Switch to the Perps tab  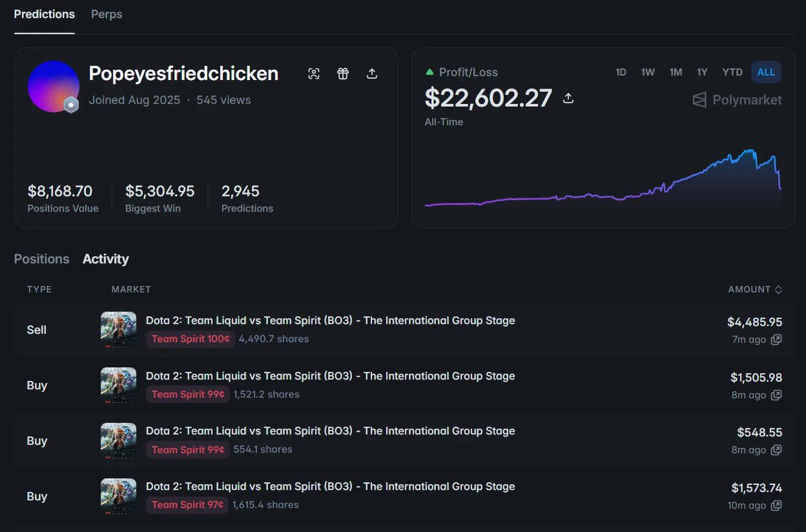pyautogui.click(x=107, y=14)
